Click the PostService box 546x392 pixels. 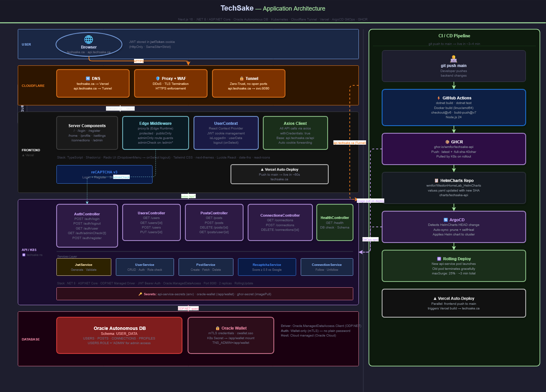click(206, 267)
